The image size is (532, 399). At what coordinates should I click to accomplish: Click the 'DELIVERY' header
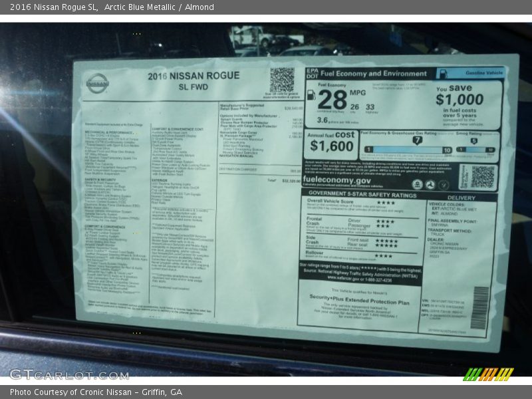click(461, 198)
